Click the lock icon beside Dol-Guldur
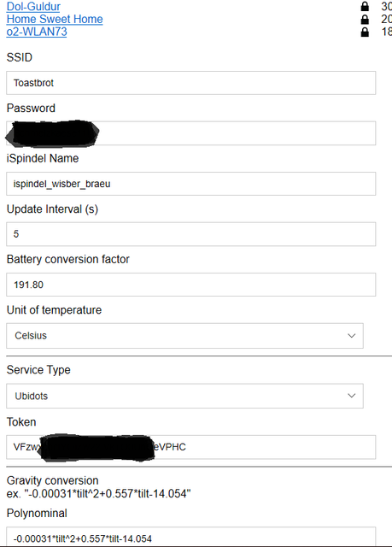The image size is (392, 547). 365,6
